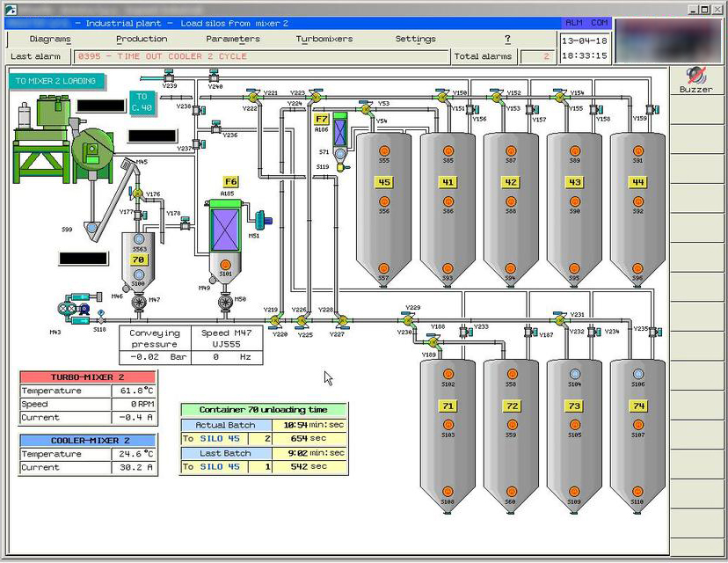Select silo 73 number label

coord(575,406)
